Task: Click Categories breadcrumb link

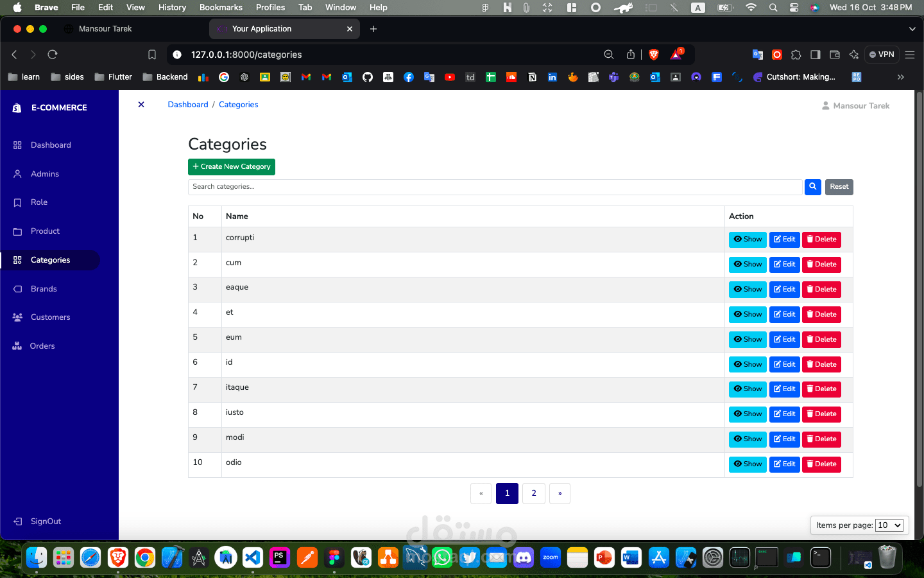Action: (239, 105)
